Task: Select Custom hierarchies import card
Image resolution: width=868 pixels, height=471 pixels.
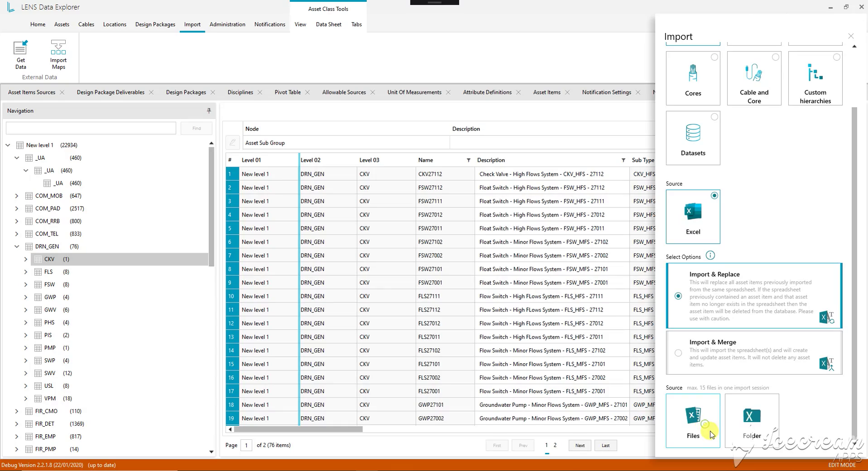Action: pyautogui.click(x=815, y=78)
